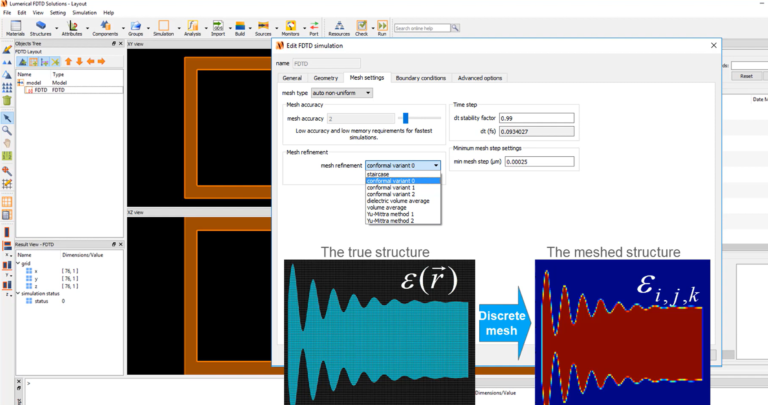Click the Structures toolbar icon
Image resolution: width=768 pixels, height=405 pixels.
(41, 28)
